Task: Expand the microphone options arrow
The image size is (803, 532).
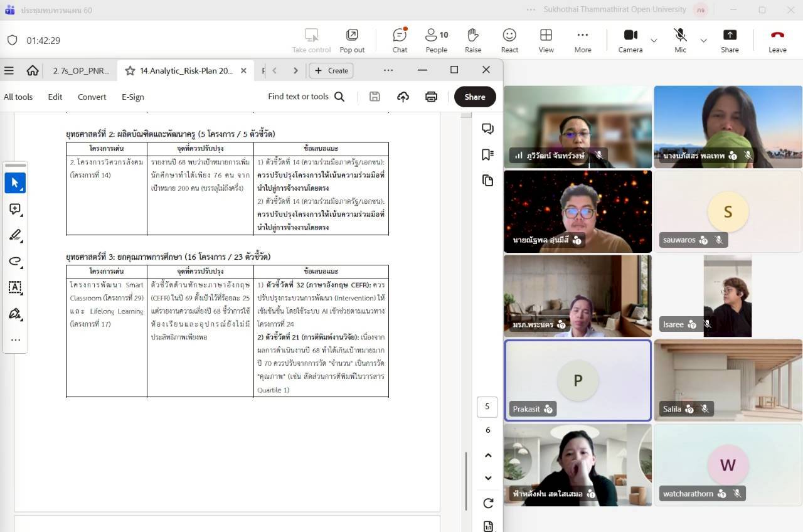Action: click(703, 41)
